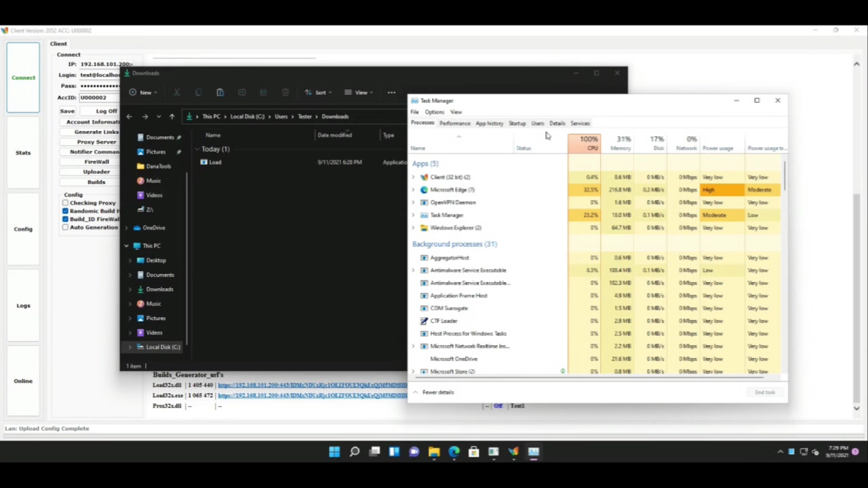Expand the Client (32 bit) process group
Screen dimensions: 868x488
click(414, 177)
